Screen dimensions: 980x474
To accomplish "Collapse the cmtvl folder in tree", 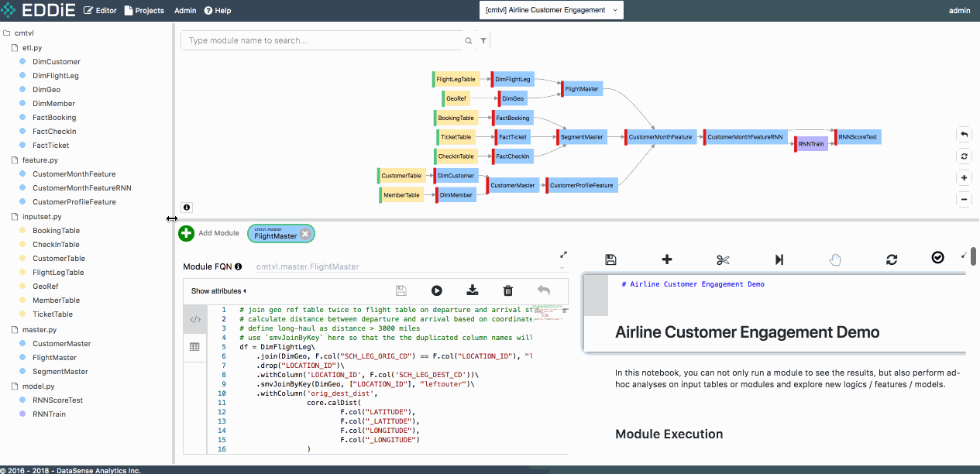I will (25, 33).
